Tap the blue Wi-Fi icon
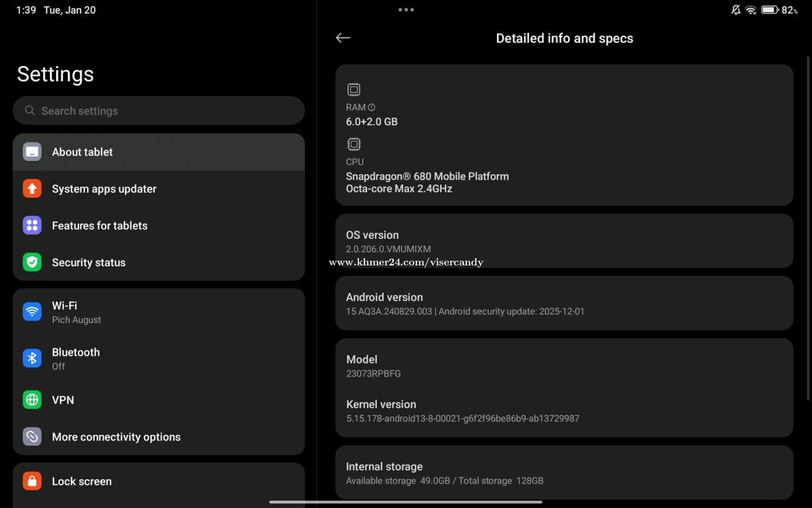 tap(32, 312)
